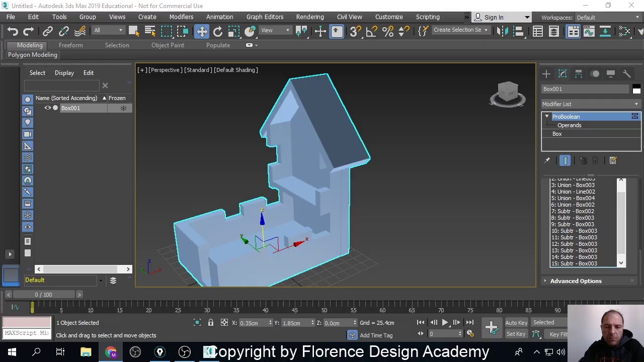Select the Bind to Space Warp tool
Screen dimensions: 644x362
pos(80,31)
